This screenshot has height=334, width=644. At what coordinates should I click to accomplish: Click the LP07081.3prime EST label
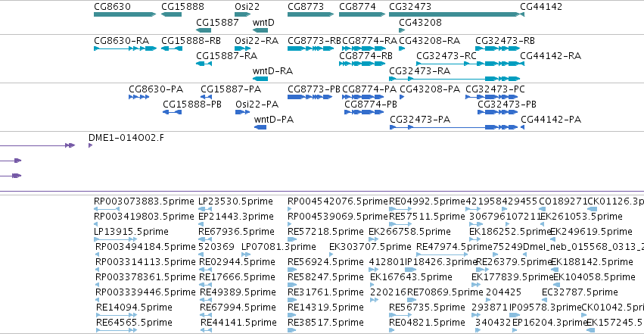pos(278,247)
